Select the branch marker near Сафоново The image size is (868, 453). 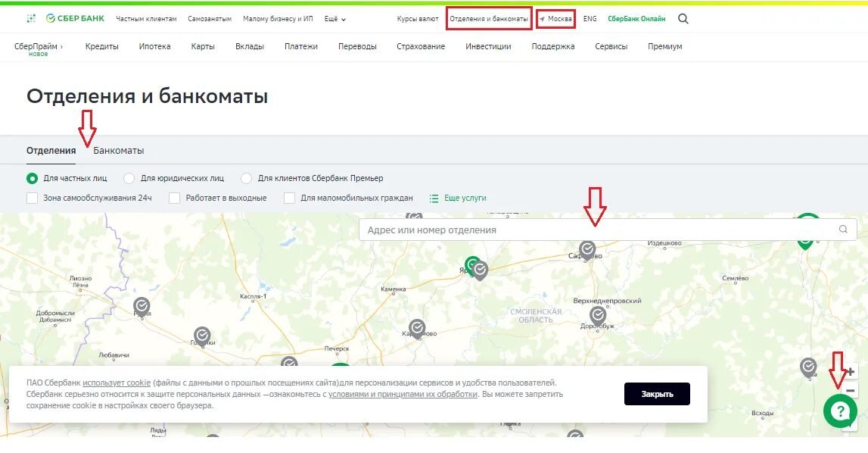tap(587, 249)
